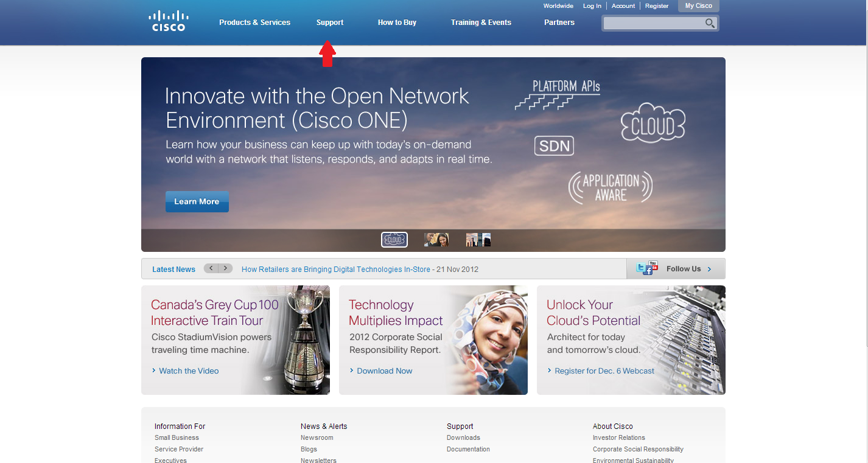Click the Register link
This screenshot has width=868, height=463.
pos(657,6)
